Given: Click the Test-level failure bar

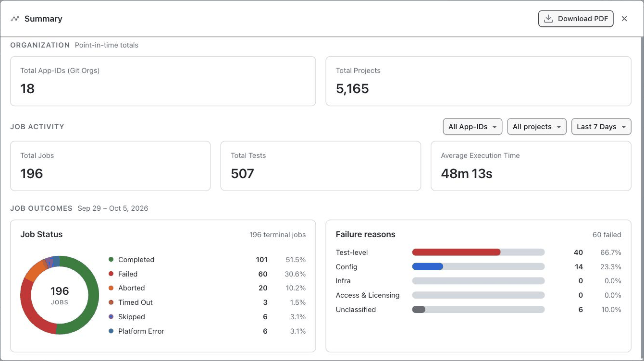Looking at the screenshot, I should tap(478, 253).
